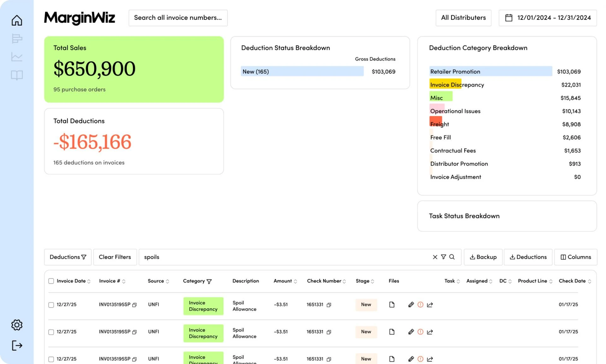
Task: Share the first deduction via the share icon
Action: coord(430,305)
